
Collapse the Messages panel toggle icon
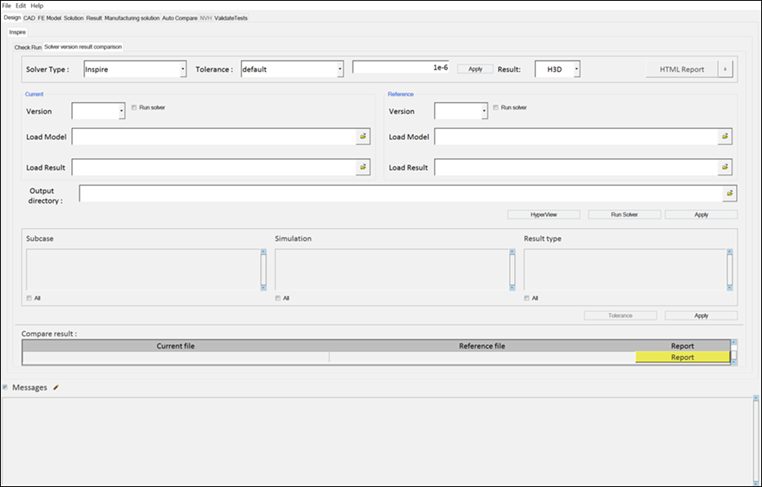pyautogui.click(x=5, y=387)
